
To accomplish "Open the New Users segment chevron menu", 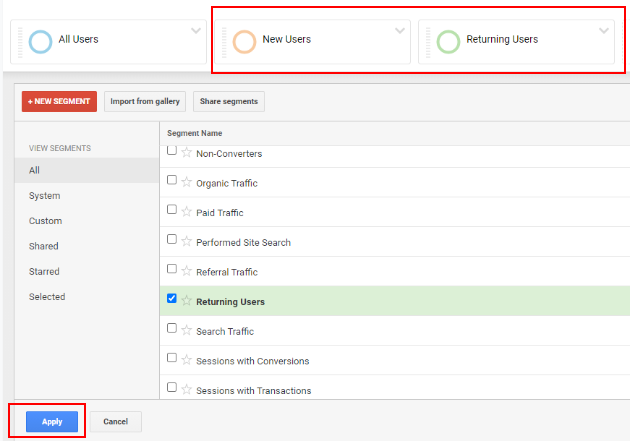I will click(x=400, y=31).
